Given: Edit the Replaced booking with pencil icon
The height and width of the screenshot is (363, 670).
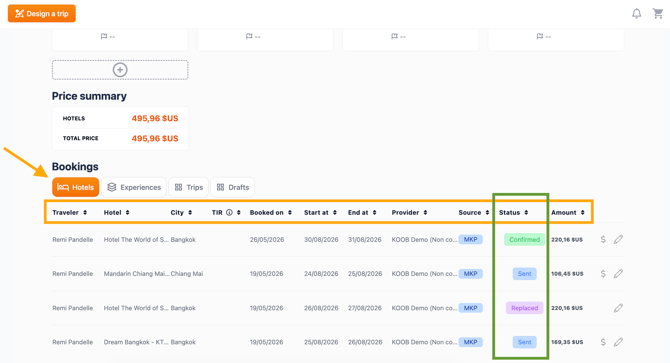Looking at the screenshot, I should tap(618, 307).
